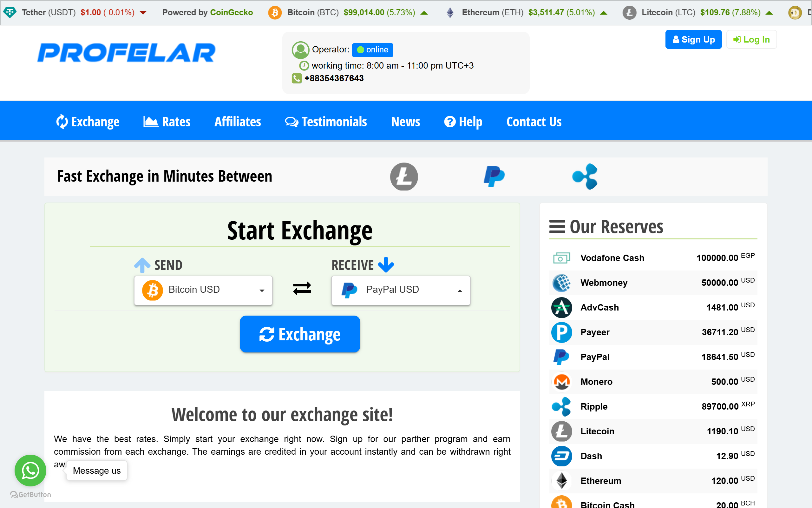Screen dimensions: 812x508
Task: Click the working time text
Action: point(393,65)
